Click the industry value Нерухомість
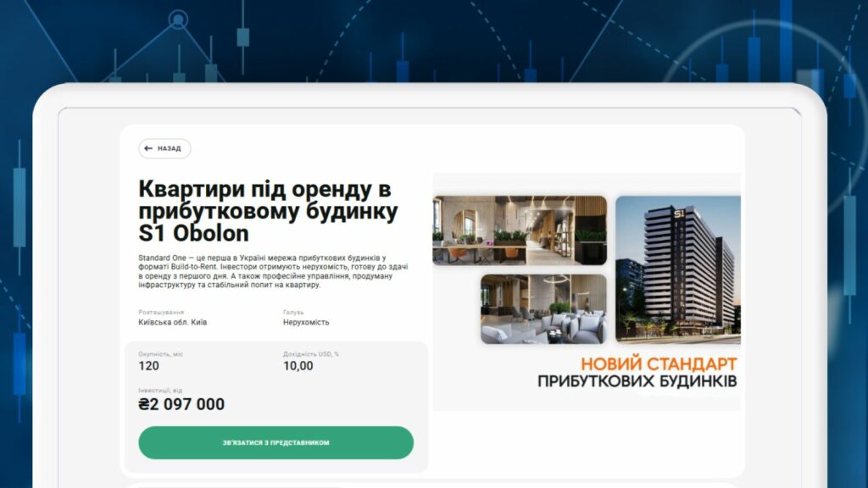The width and height of the screenshot is (868, 488). coord(306,322)
